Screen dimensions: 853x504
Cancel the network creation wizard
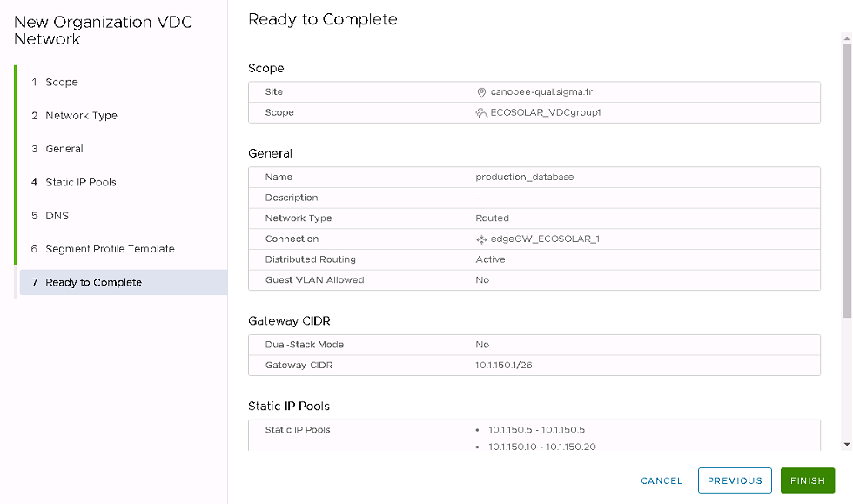[662, 480]
